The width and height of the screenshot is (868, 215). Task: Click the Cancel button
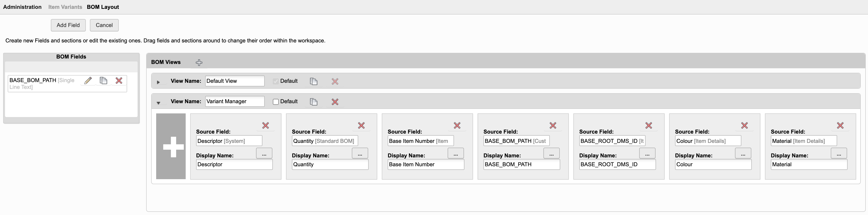point(104,25)
